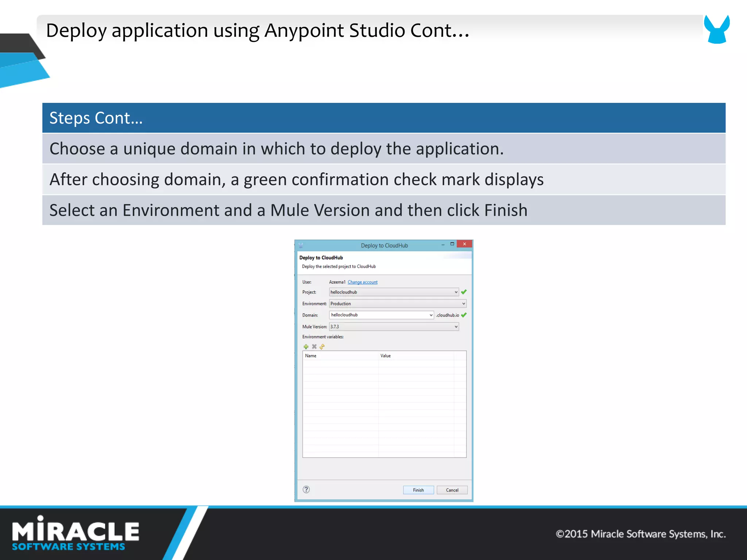Click the Cancel button
The height and width of the screenshot is (560, 747).
[x=452, y=490]
